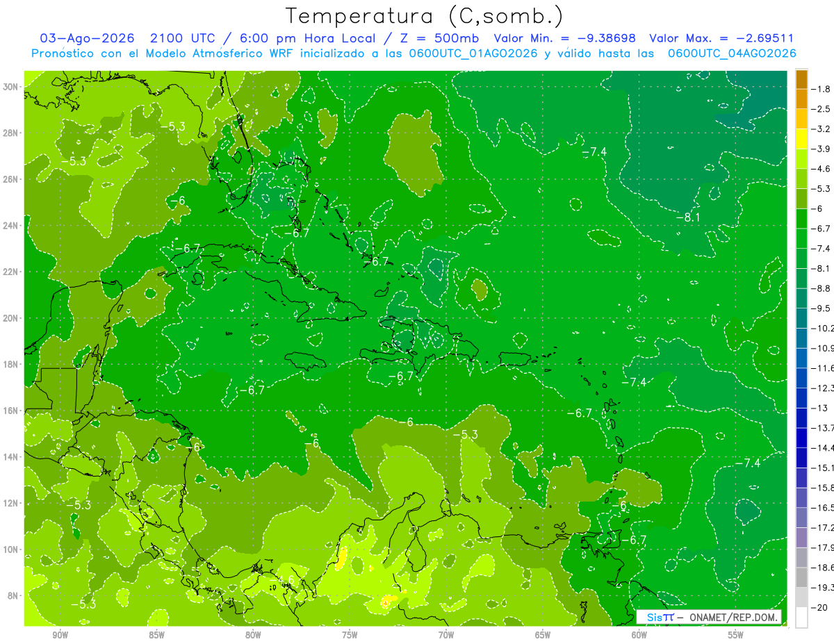The width and height of the screenshot is (834, 644).
Task: Click the SisTT ONAMET/REP.DOM. logo box
Action: [x=709, y=617]
